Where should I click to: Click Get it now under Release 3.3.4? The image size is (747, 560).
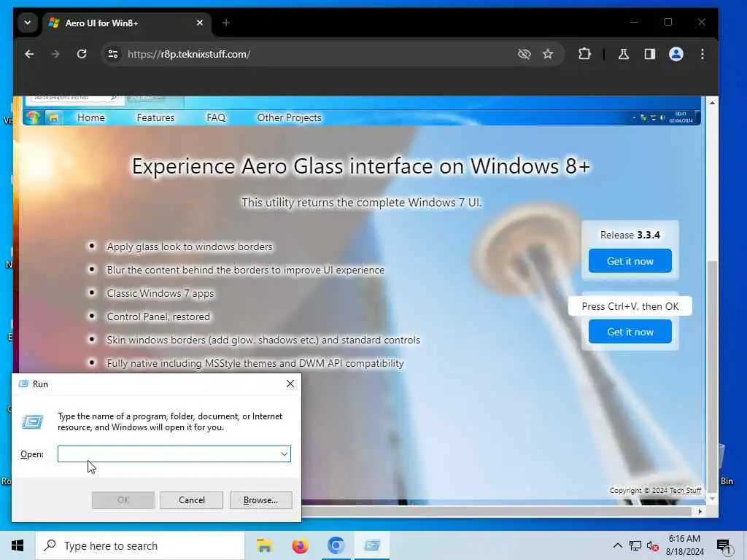(630, 261)
